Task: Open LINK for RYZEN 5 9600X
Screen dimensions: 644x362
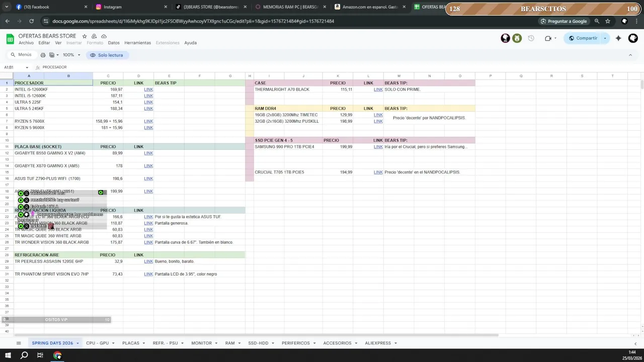Action: pos(148,128)
